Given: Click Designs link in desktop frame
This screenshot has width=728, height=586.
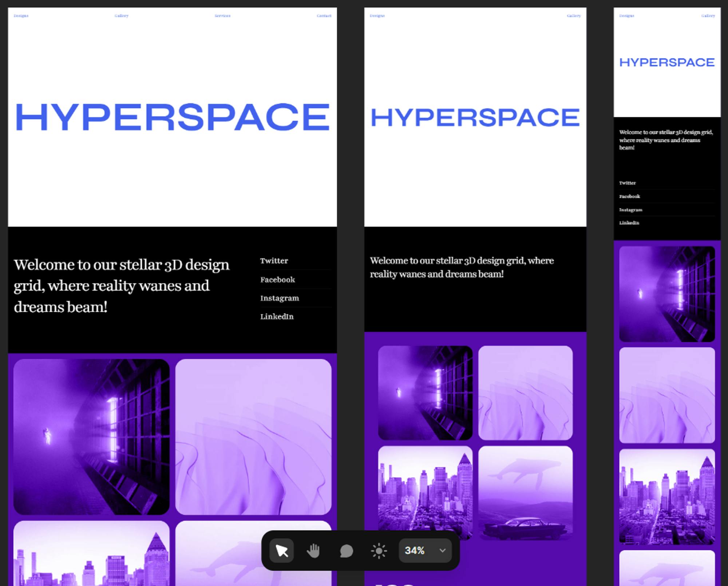Looking at the screenshot, I should (21, 16).
